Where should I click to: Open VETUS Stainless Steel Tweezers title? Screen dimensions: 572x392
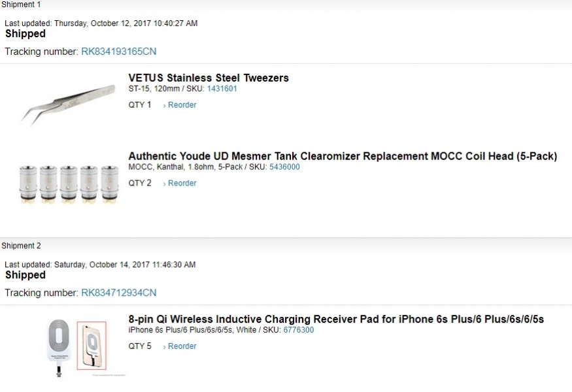click(x=209, y=78)
